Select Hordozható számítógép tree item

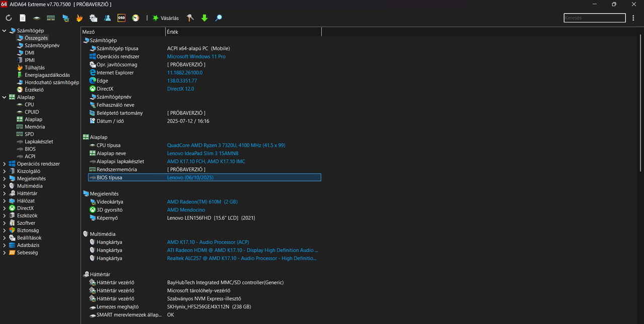[52, 82]
